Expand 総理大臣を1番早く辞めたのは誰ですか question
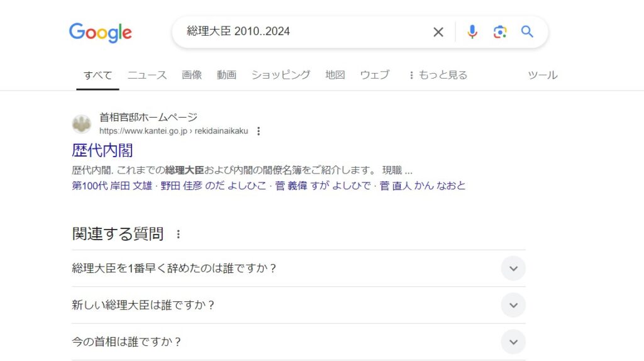Image resolution: width=644 pixels, height=361 pixels. point(513,269)
